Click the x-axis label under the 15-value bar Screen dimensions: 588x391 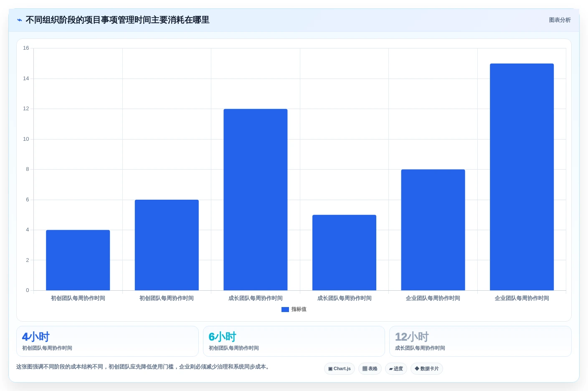click(522, 298)
